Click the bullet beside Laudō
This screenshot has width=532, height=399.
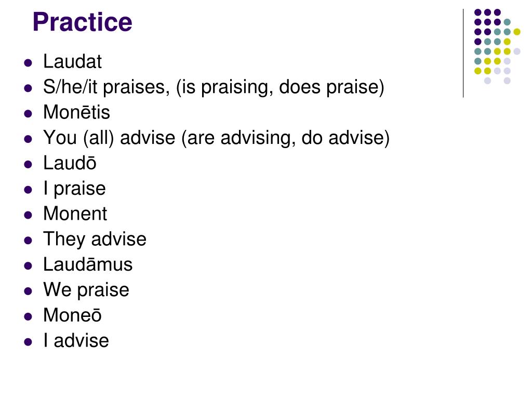tap(28, 164)
